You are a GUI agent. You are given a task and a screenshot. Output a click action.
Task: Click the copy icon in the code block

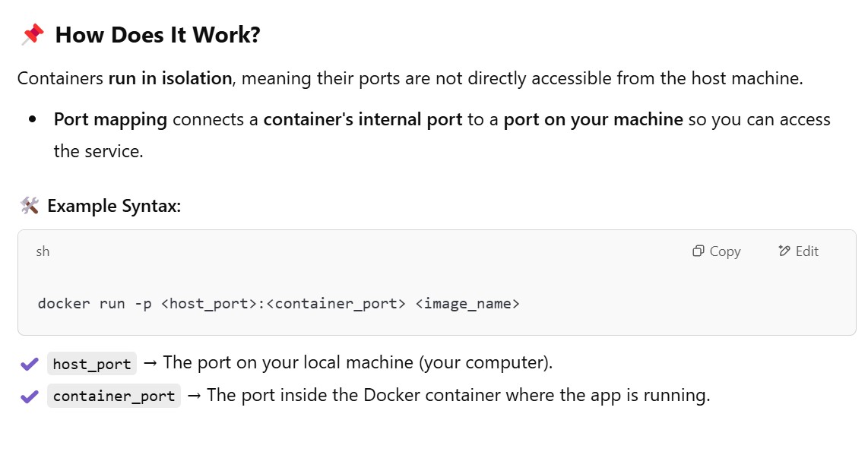(698, 251)
